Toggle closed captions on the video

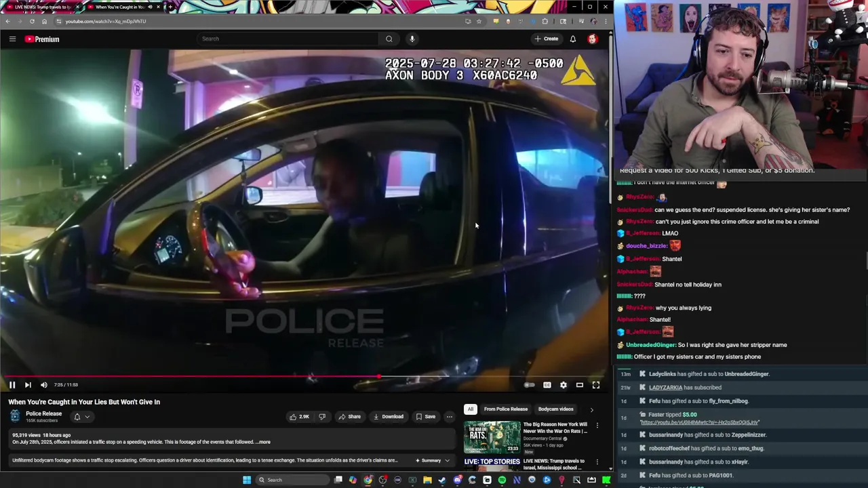click(547, 385)
